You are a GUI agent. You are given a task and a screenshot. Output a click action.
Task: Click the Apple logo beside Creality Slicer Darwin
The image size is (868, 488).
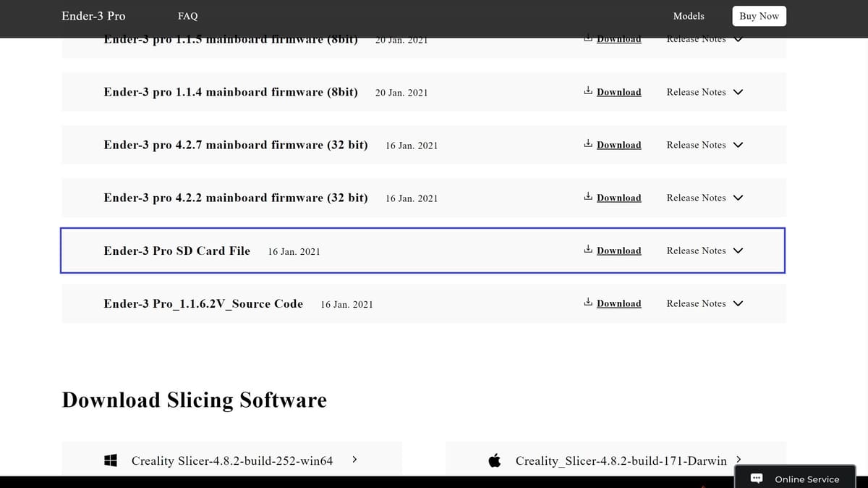coord(495,460)
